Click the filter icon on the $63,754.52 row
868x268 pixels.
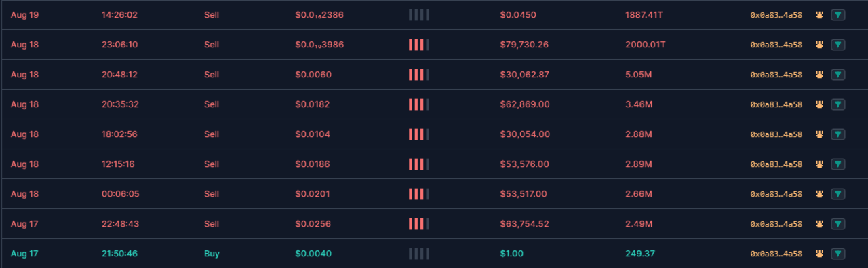tap(838, 224)
